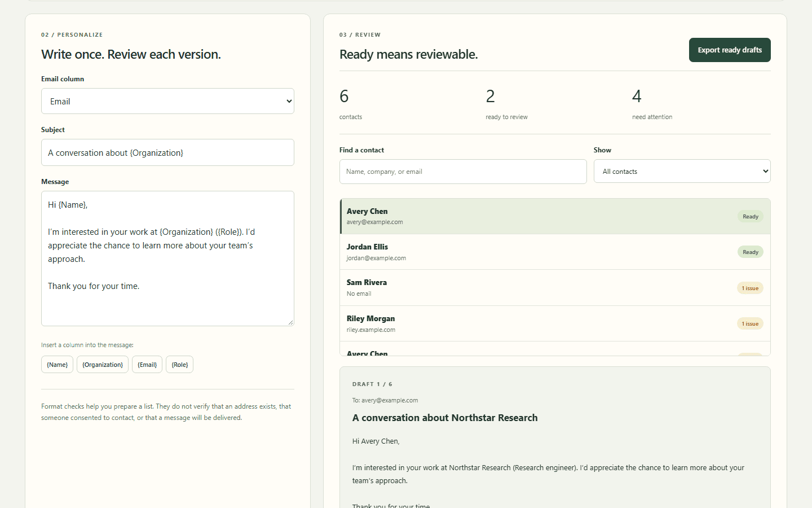Click the Ready badge for Jordan Ellis
The image size is (812, 508).
click(750, 252)
